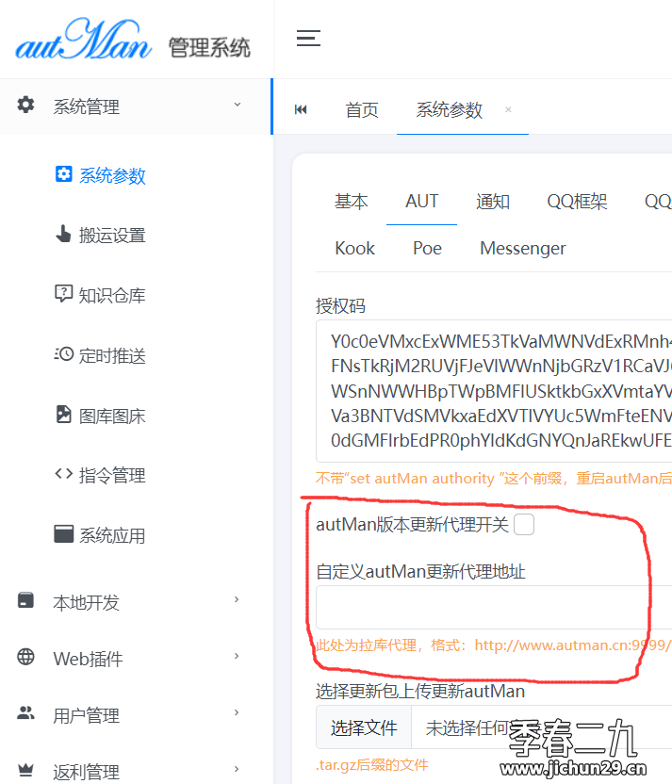The height and width of the screenshot is (784, 672).
Task: Click the people icon for 用户管理
Action: (x=25, y=713)
